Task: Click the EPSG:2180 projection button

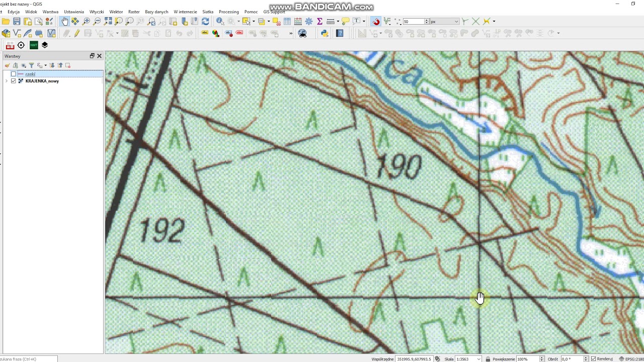Action: click(x=632, y=359)
